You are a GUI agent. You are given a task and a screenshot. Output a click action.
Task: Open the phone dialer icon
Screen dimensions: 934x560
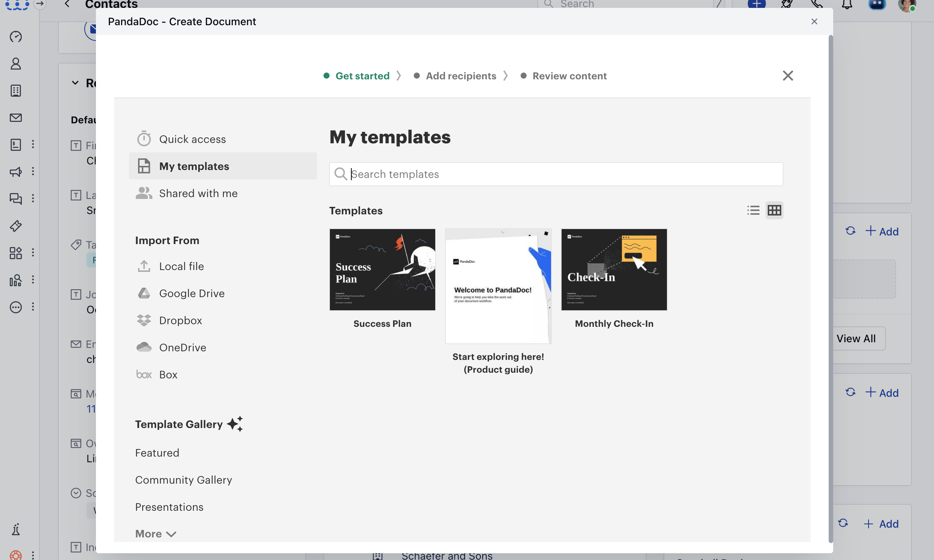click(x=817, y=4)
